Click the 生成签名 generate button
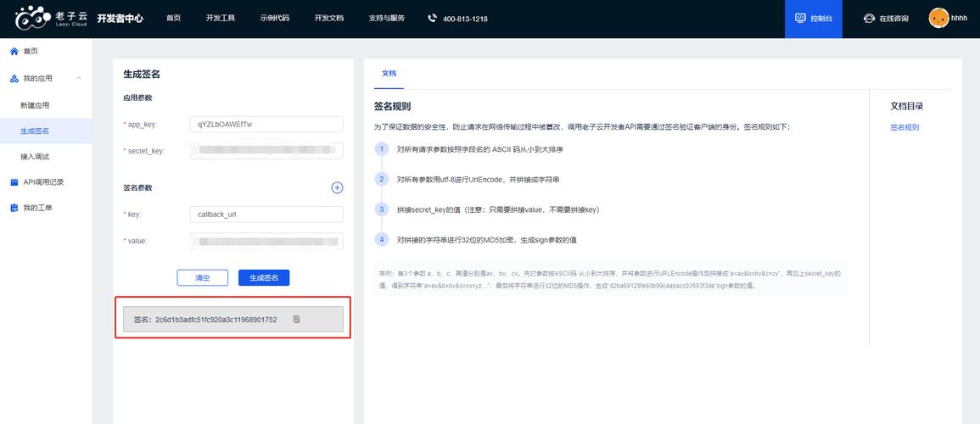This screenshot has height=424, width=980. click(264, 278)
